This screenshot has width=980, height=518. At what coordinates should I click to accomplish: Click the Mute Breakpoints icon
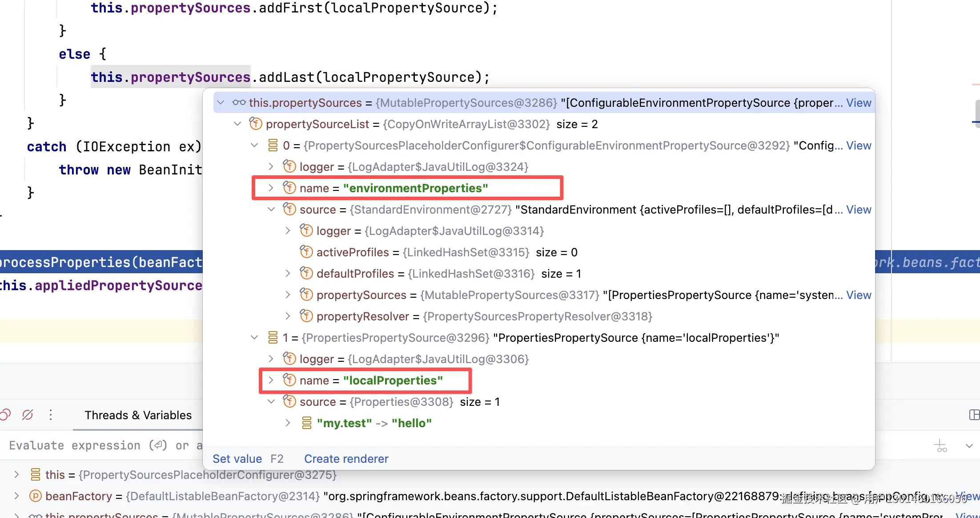28,415
